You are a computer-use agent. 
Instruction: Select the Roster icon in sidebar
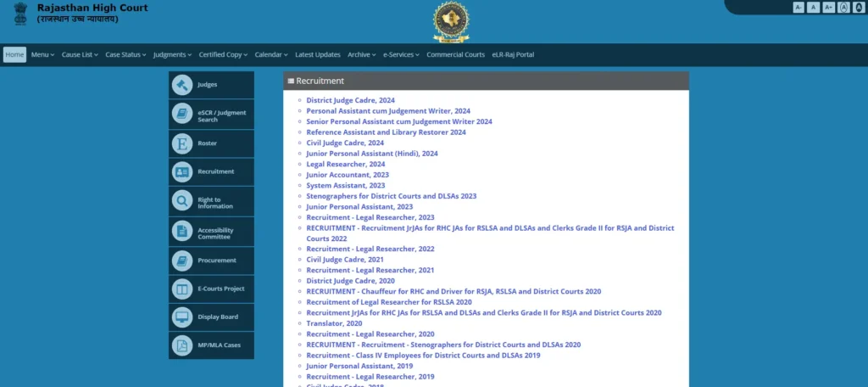click(x=182, y=143)
